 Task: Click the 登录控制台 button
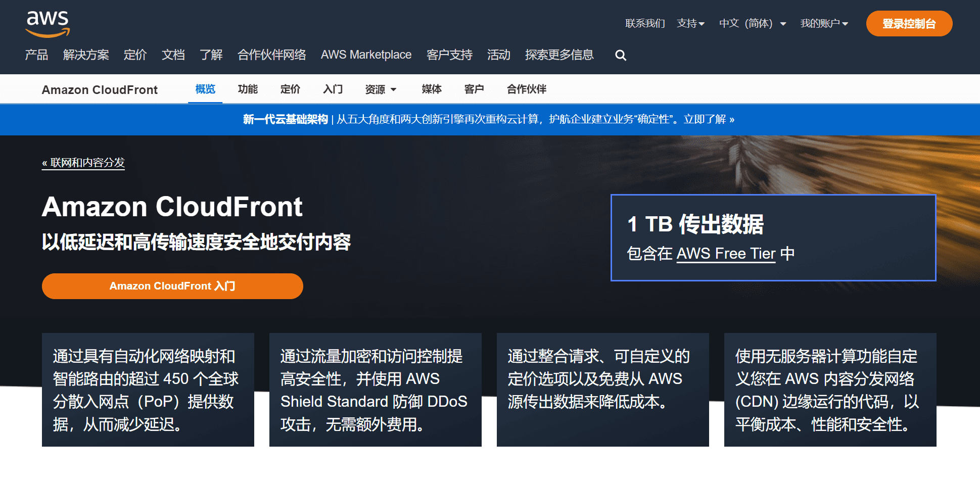(909, 23)
